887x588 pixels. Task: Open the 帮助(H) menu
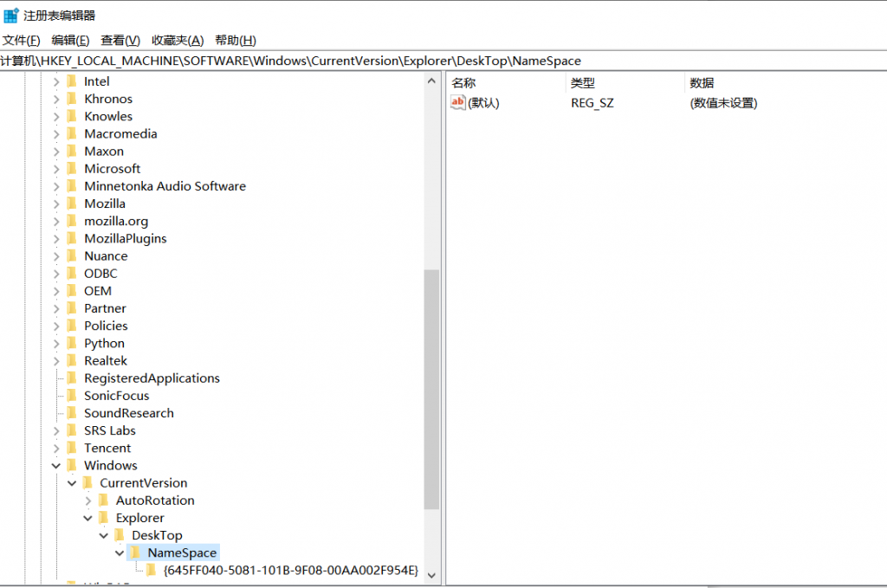236,40
